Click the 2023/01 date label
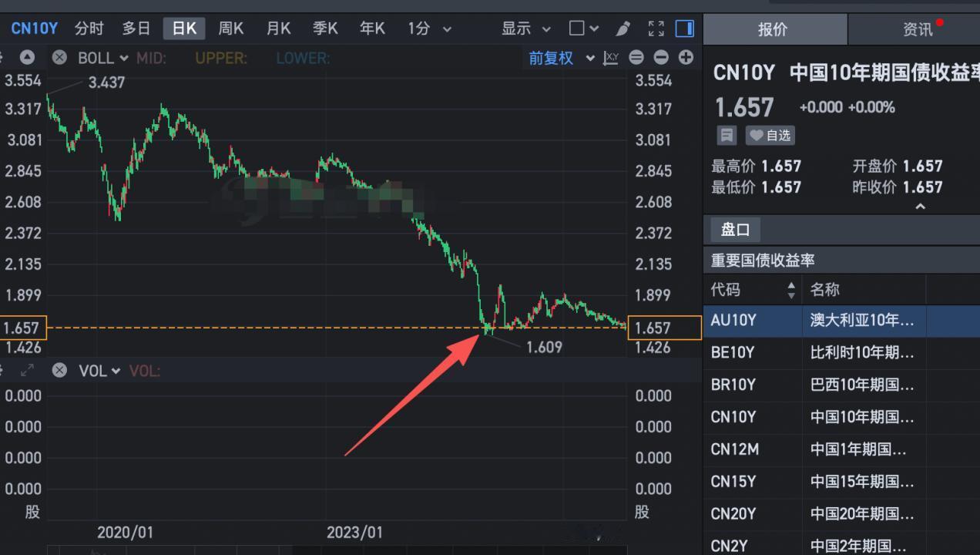 tap(354, 532)
